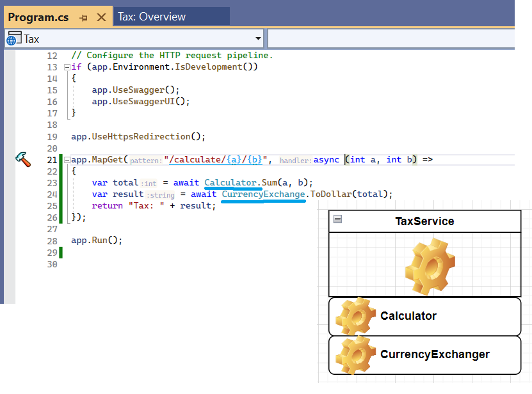This screenshot has width=532, height=394.
Task: Click the quick actions hammer icon
Action: coord(23,159)
